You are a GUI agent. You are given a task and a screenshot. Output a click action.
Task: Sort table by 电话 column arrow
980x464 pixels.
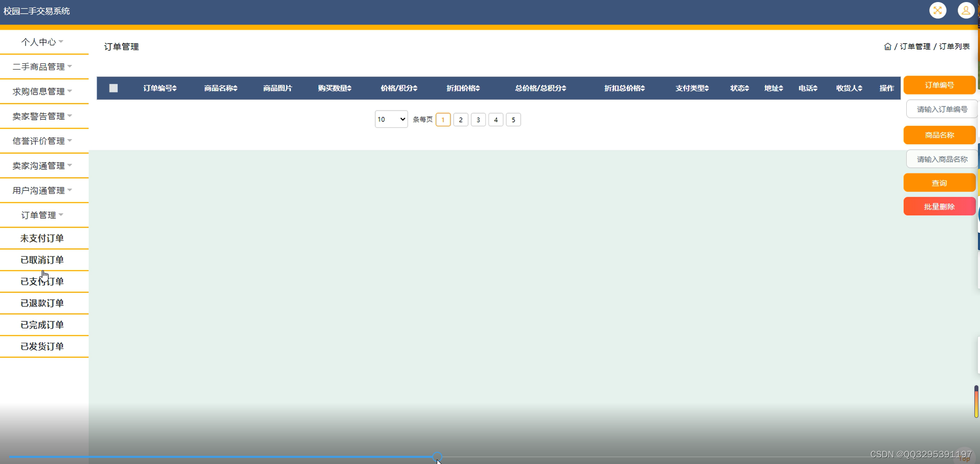pos(815,89)
